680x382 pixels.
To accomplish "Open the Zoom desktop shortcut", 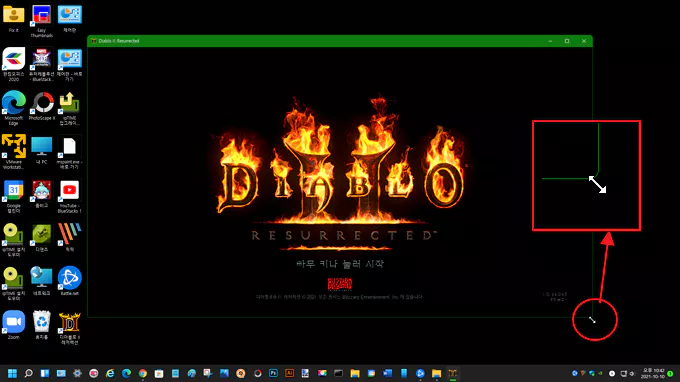I will tap(13, 325).
